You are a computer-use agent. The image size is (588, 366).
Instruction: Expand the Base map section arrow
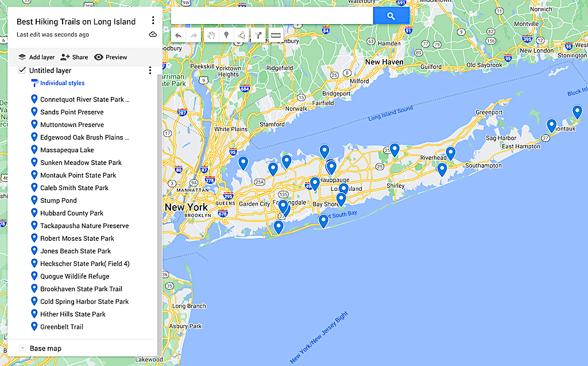click(22, 348)
